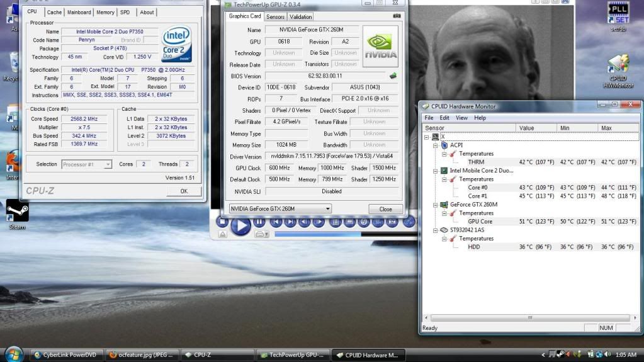This screenshot has width=644, height=362.
Task: Collapse the GeForce GTX 260M tree node
Action: [x=436, y=205]
